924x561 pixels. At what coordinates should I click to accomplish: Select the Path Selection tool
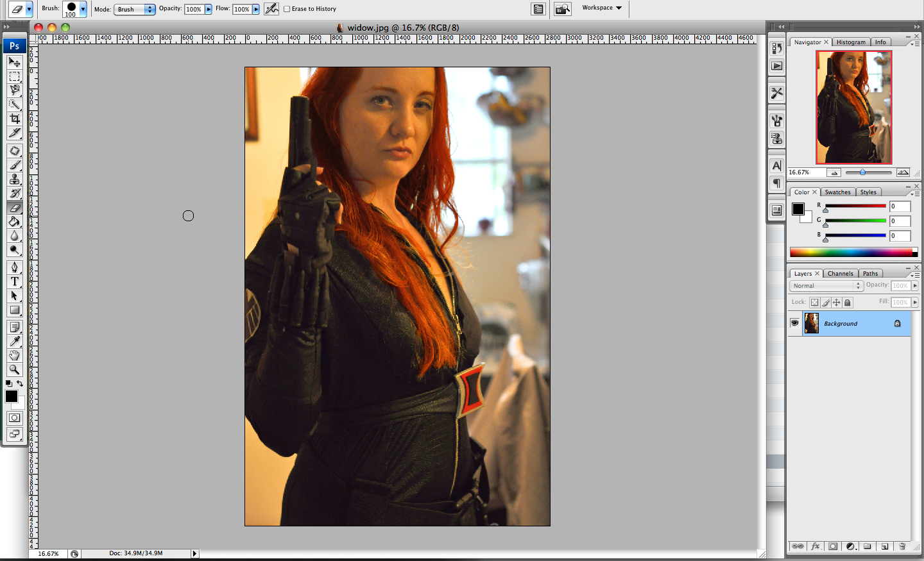14,296
